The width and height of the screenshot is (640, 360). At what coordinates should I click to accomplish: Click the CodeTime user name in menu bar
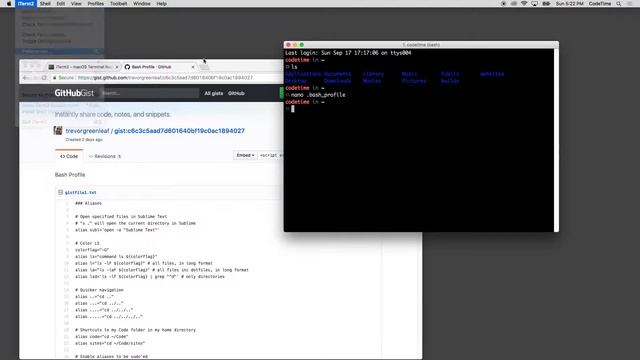coord(600,4)
